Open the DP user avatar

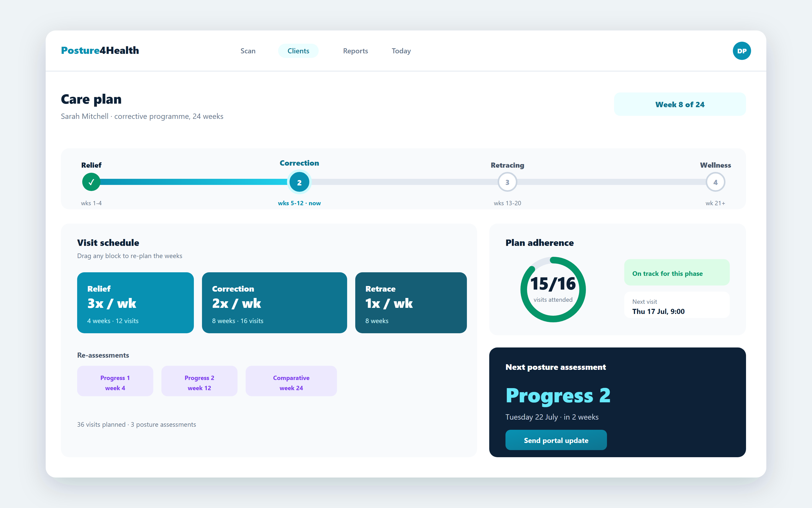pos(741,51)
